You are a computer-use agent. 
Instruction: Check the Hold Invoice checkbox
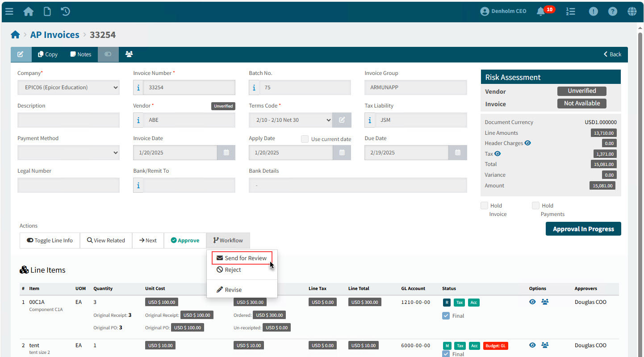[x=484, y=206]
